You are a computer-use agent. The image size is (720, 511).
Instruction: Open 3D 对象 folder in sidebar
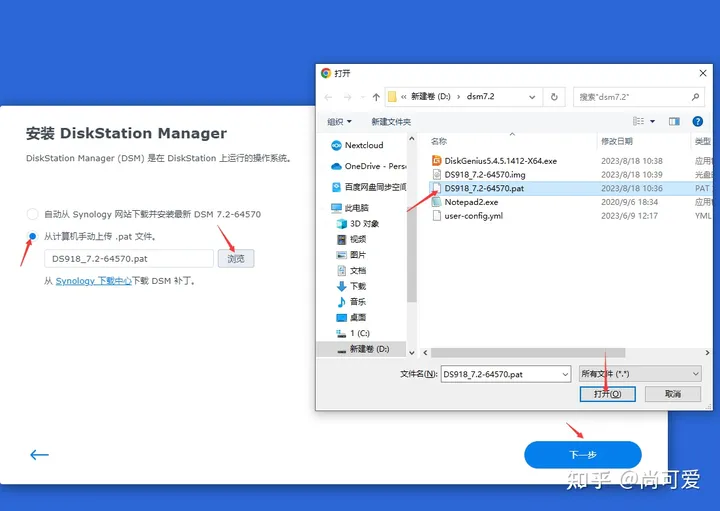tap(358, 224)
